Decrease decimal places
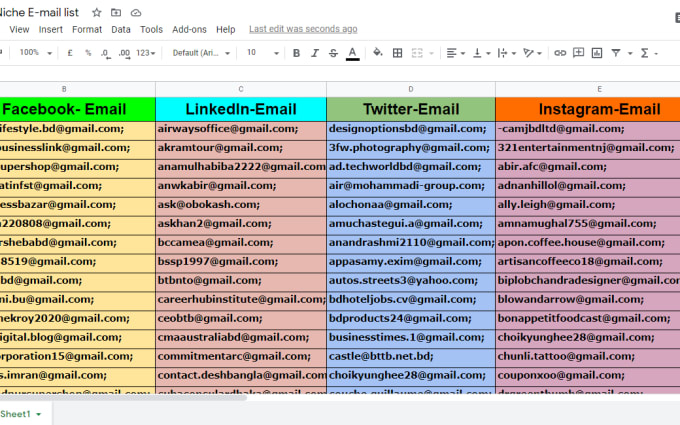The height and width of the screenshot is (425, 680). 105,53
